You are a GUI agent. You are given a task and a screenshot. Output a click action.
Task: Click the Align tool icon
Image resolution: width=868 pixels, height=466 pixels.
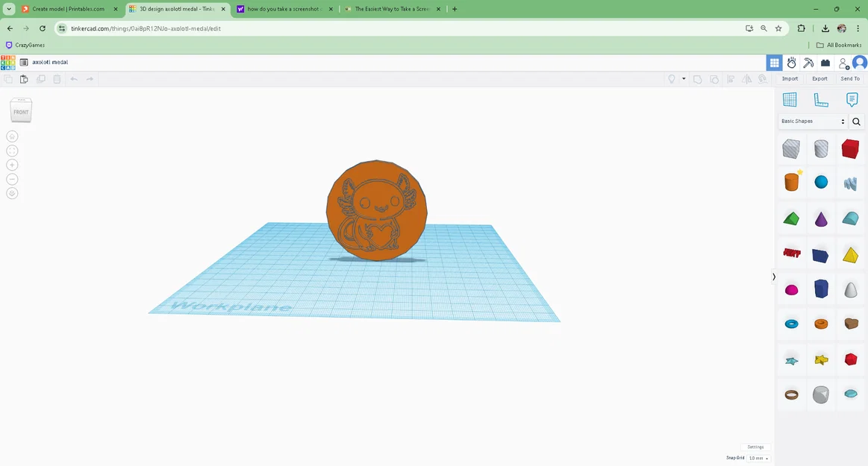click(x=730, y=79)
